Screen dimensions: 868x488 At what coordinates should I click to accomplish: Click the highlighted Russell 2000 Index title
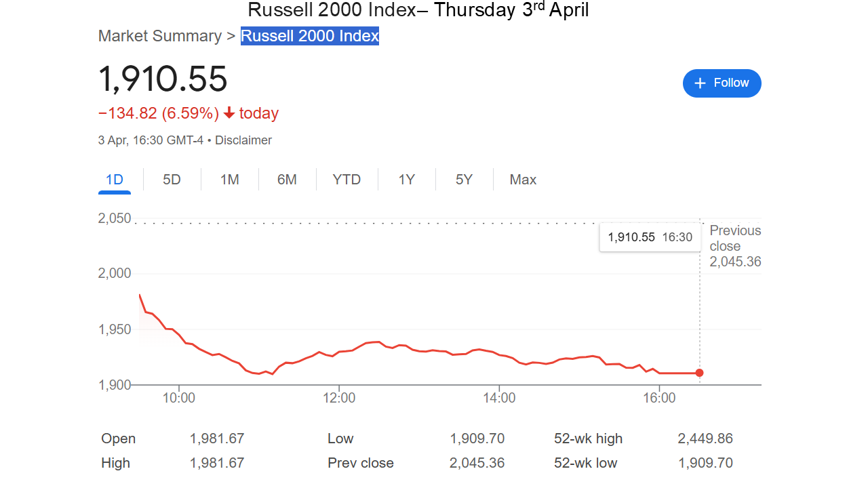pyautogui.click(x=310, y=36)
